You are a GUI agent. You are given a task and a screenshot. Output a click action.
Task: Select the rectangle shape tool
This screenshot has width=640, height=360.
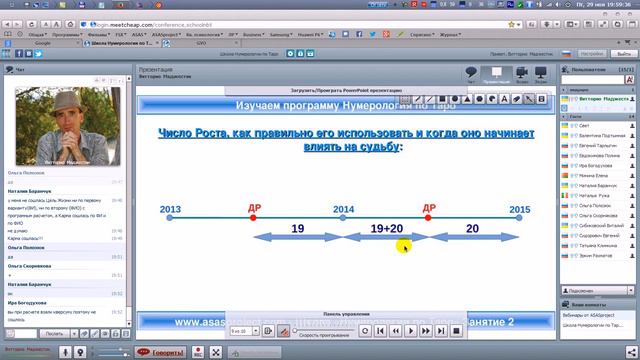442,99
